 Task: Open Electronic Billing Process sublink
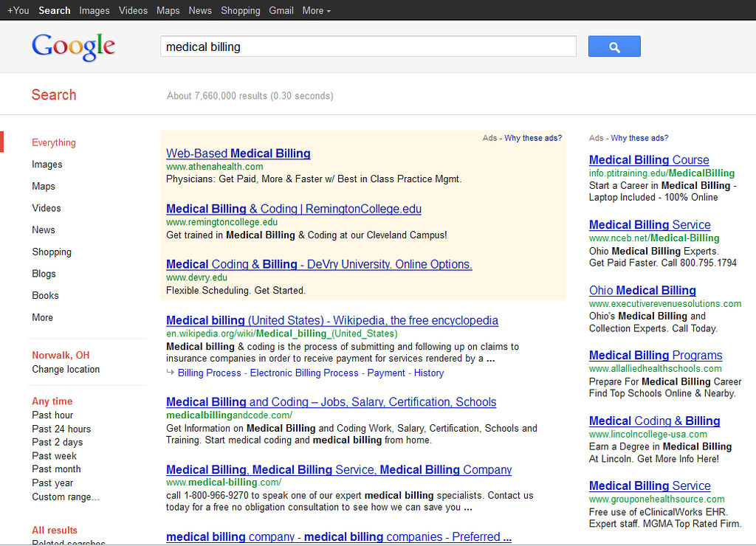pyautogui.click(x=304, y=373)
